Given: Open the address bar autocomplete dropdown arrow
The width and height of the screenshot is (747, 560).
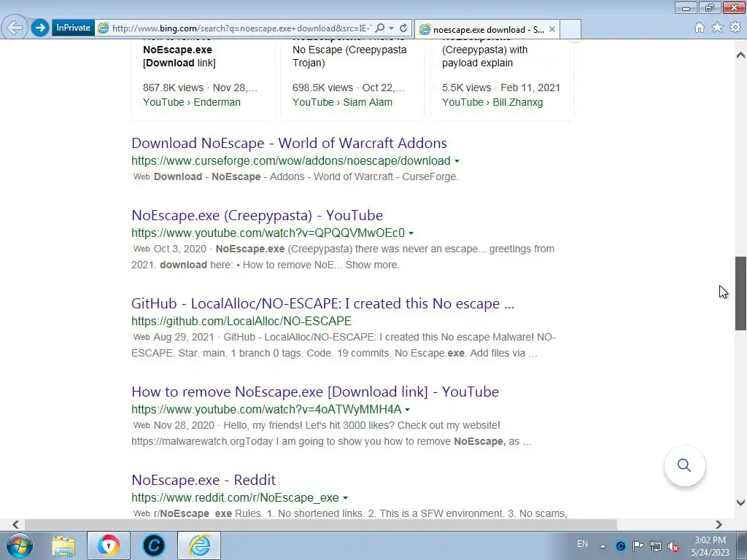Looking at the screenshot, I should pos(391,28).
